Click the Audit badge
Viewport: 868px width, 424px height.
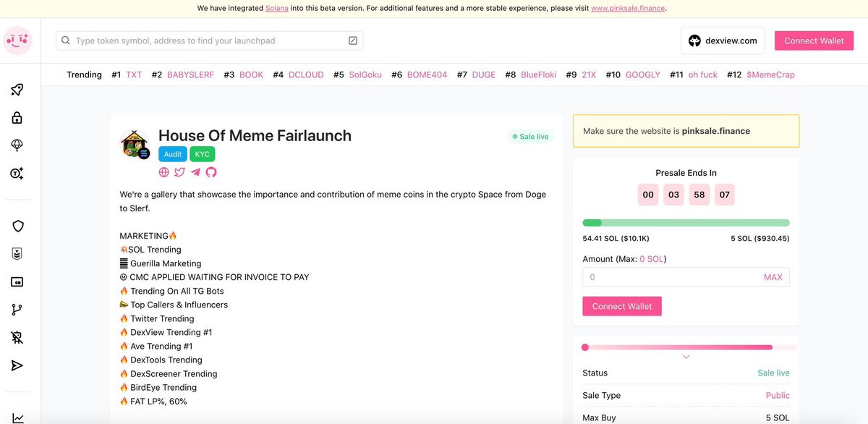click(173, 154)
